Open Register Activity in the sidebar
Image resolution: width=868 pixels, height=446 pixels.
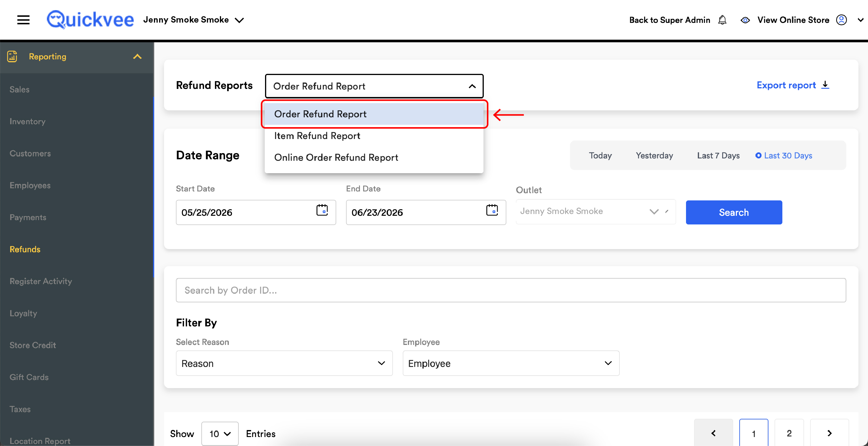[41, 281]
